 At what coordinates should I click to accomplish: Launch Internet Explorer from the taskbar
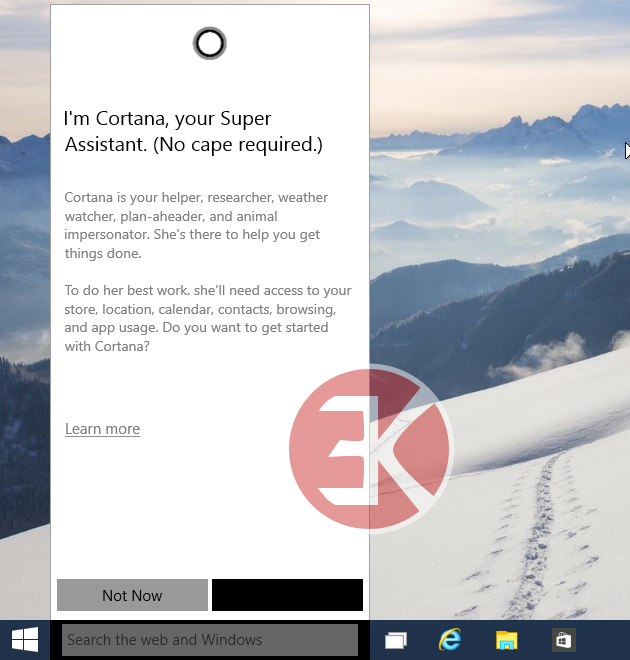(450, 640)
